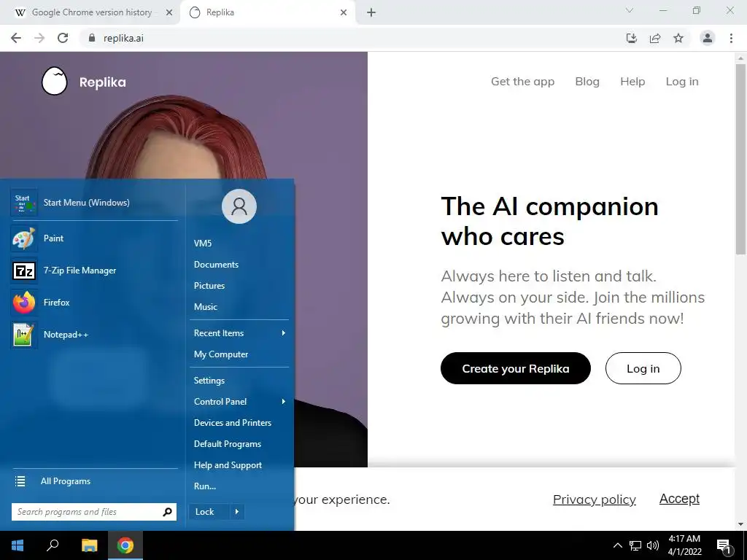Open the Help link in header
747x560 pixels.
click(632, 82)
